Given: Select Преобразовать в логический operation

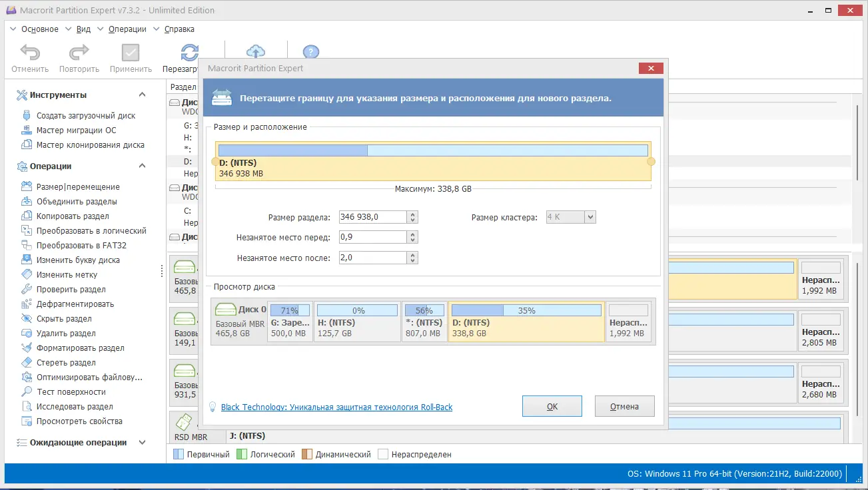Looking at the screenshot, I should click(x=91, y=231).
